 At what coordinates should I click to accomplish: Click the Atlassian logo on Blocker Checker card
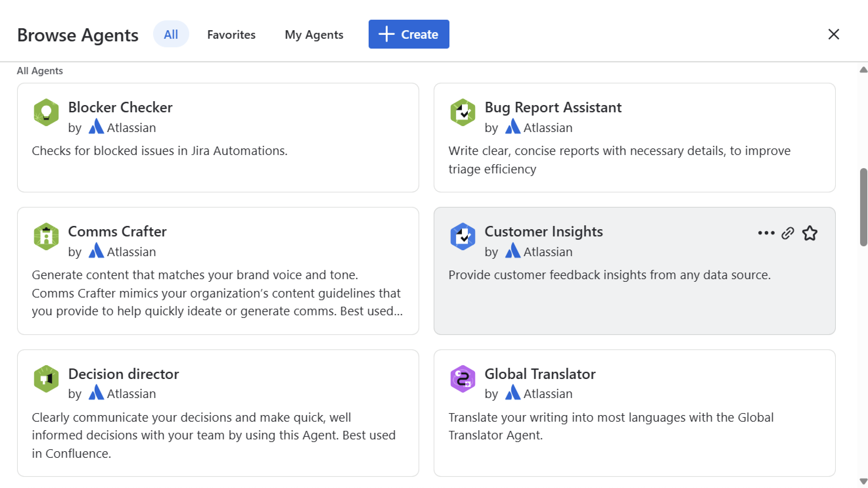tap(96, 127)
